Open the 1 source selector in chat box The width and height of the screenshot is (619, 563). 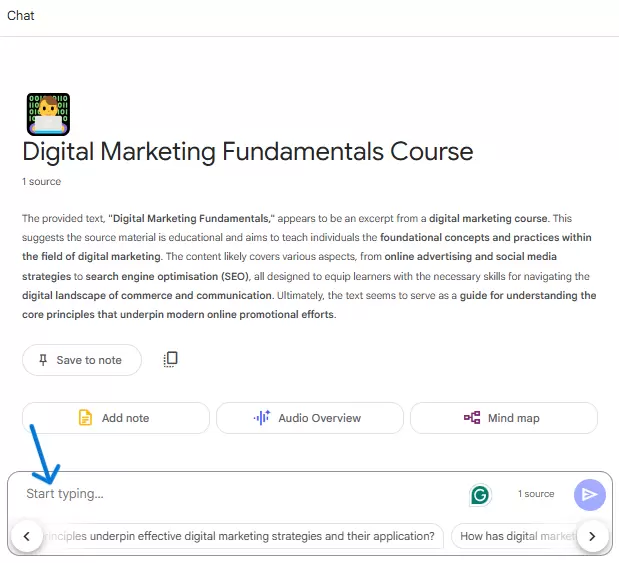coord(536,494)
